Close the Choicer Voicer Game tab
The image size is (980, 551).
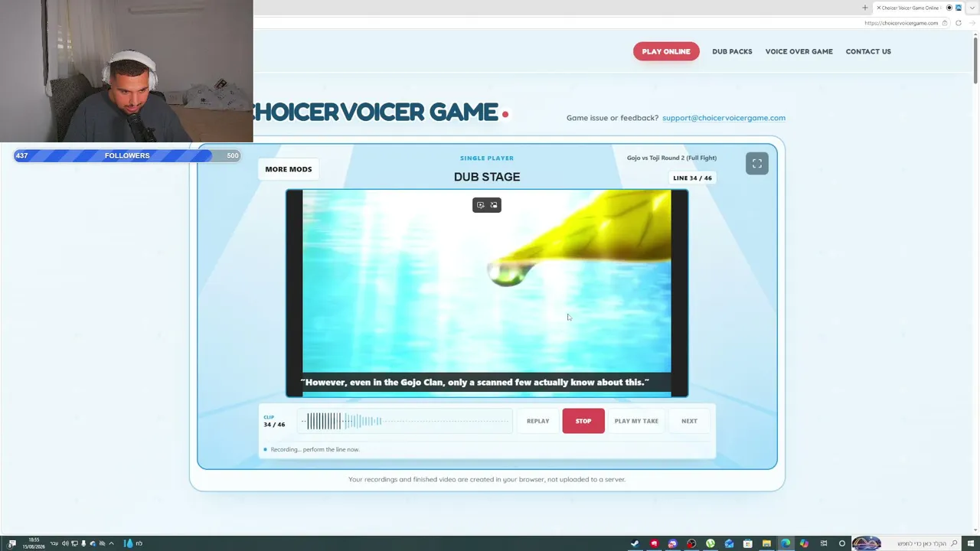[x=878, y=8]
